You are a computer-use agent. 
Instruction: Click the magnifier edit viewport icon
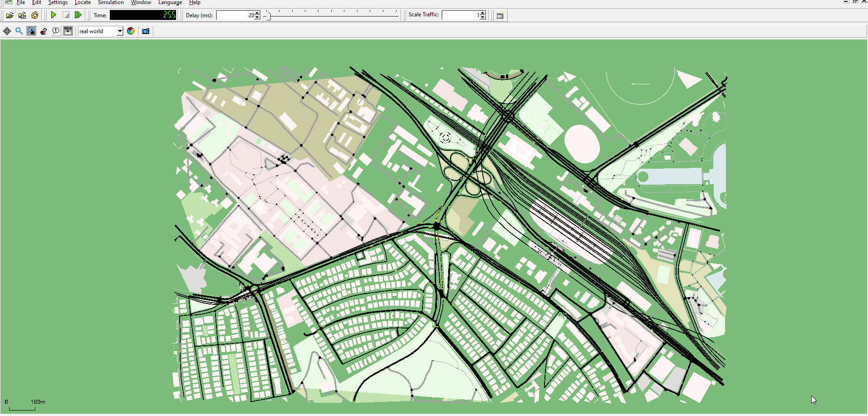pos(19,31)
